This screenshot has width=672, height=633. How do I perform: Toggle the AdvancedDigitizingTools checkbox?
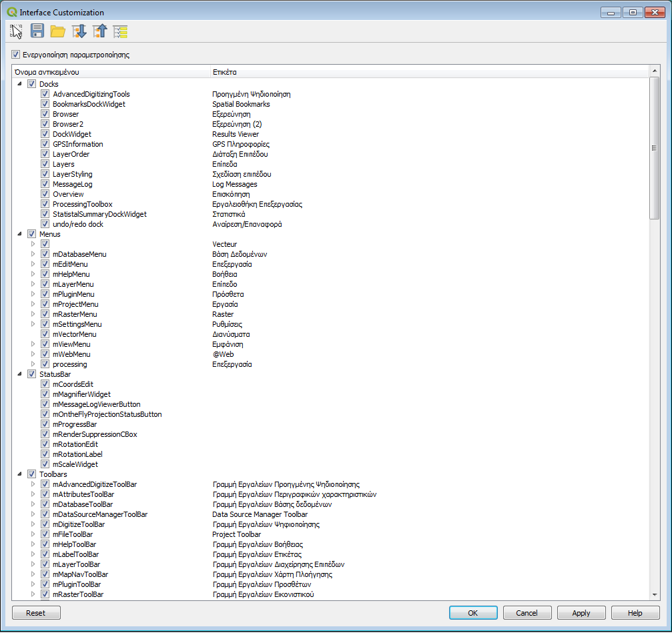[x=45, y=94]
